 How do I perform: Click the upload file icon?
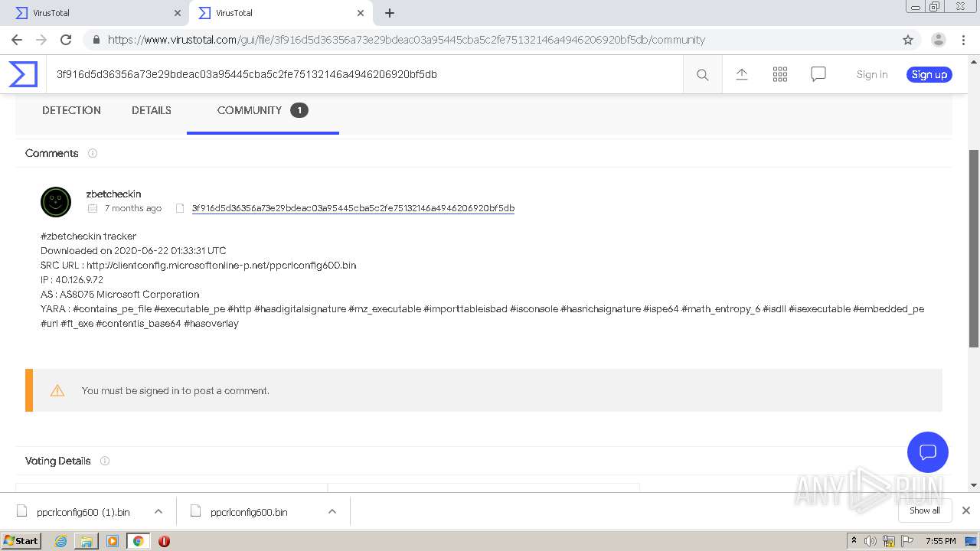(x=741, y=74)
